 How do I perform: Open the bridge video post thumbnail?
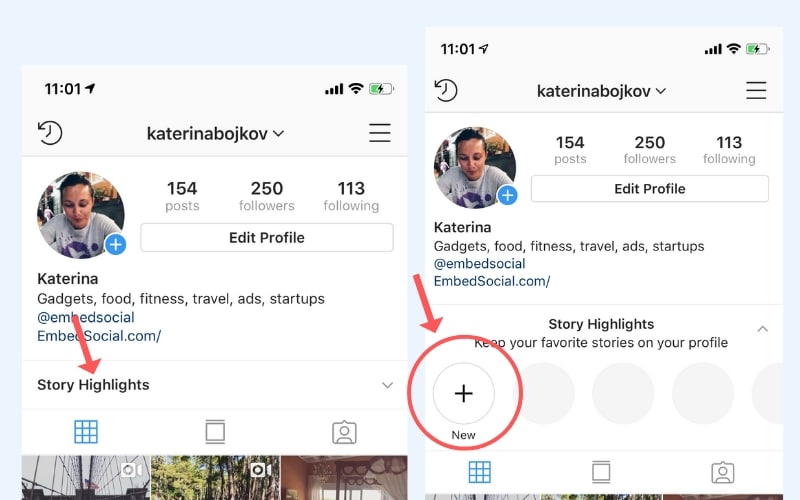[x=86, y=478]
